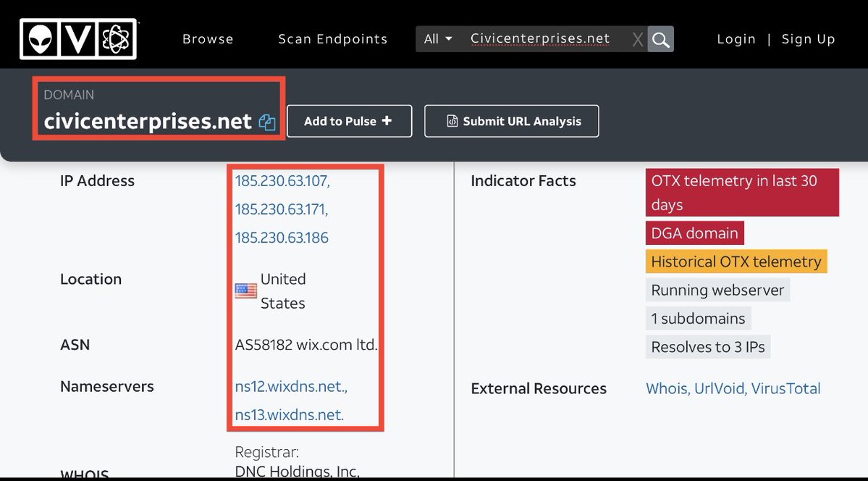Click the magnifying glass search icon

coord(660,39)
